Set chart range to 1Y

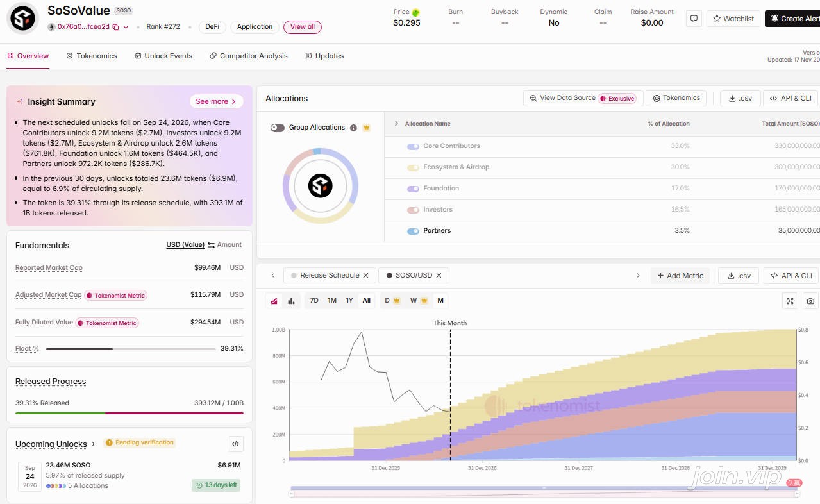click(x=349, y=300)
